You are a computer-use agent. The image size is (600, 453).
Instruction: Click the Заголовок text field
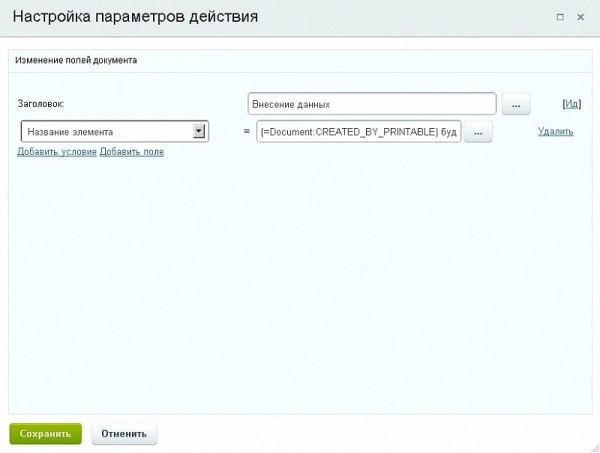(372, 104)
